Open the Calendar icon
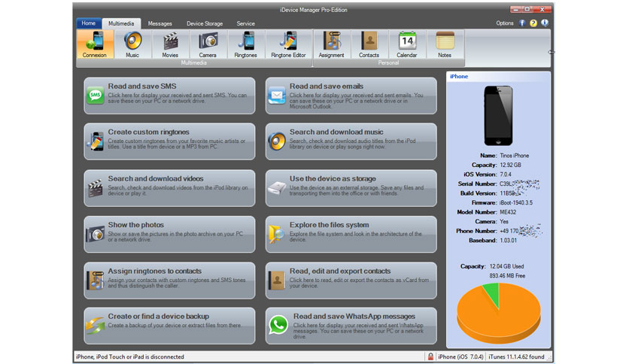Screen dimensions: 629x364 407,44
